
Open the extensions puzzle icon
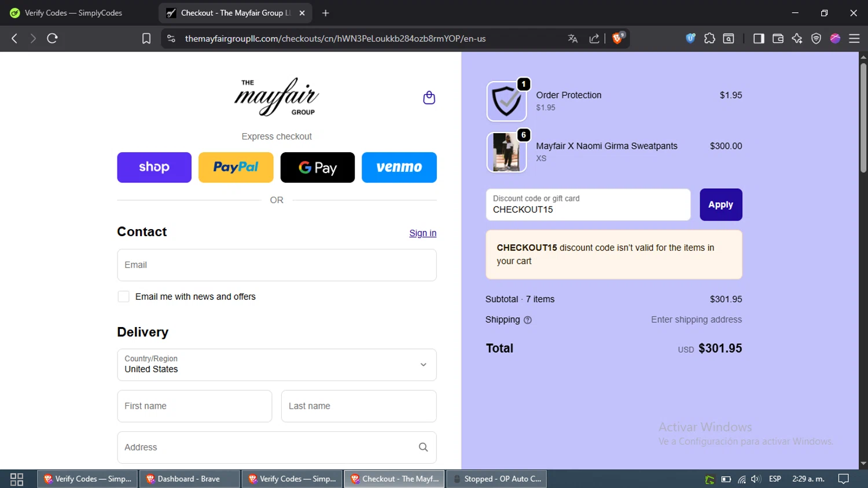click(709, 38)
